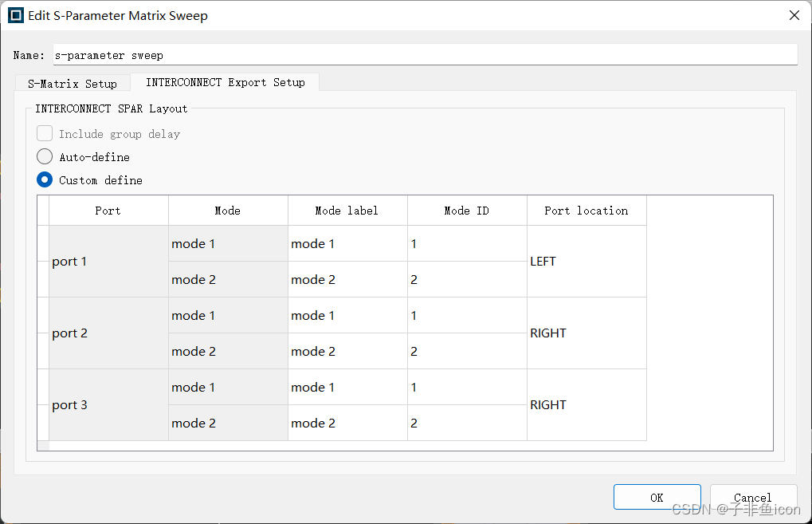Edit port 3 mode 1 Mode ID cell
Screen dimensions: 812x524
click(467, 388)
